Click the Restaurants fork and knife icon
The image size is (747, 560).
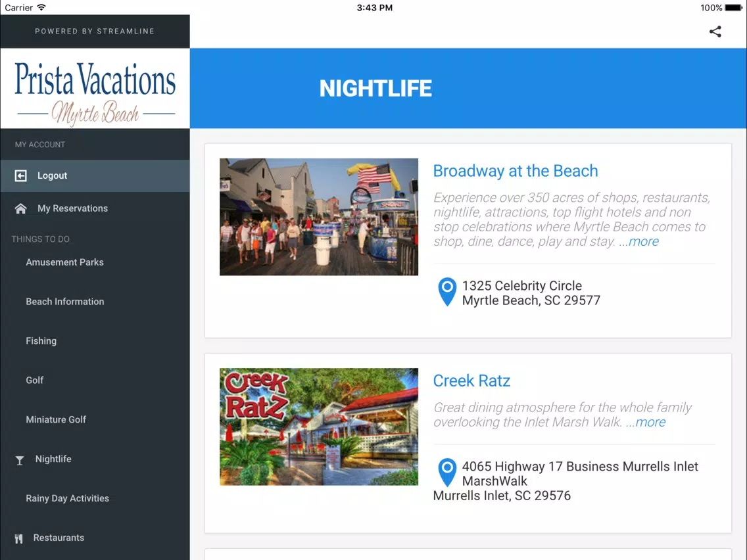tap(18, 538)
